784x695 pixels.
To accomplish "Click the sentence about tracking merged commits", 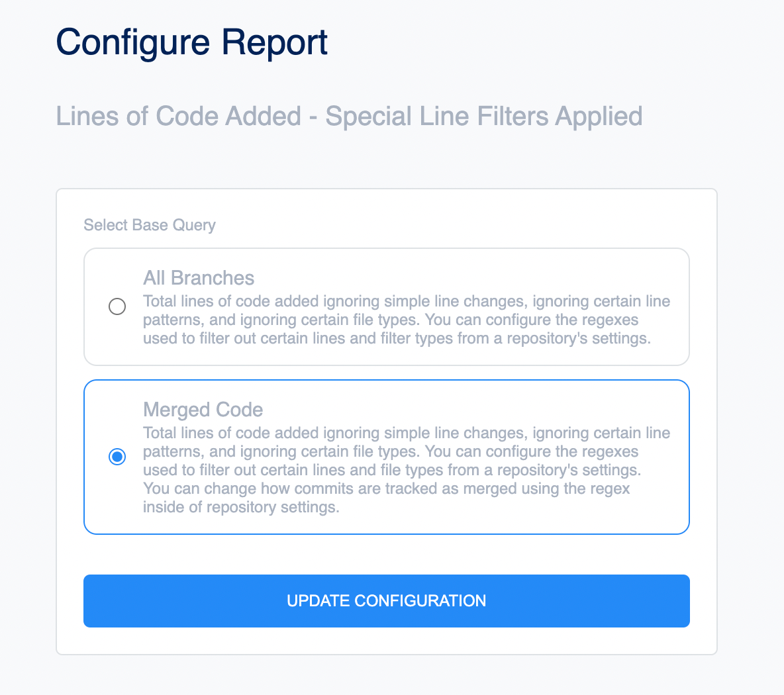I will tap(387, 498).
